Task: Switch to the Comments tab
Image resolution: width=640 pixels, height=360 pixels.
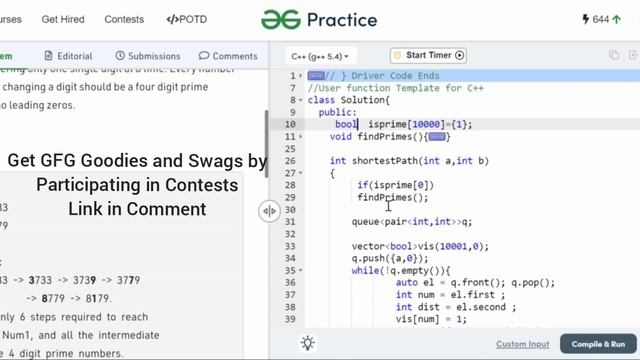Action: pos(228,56)
